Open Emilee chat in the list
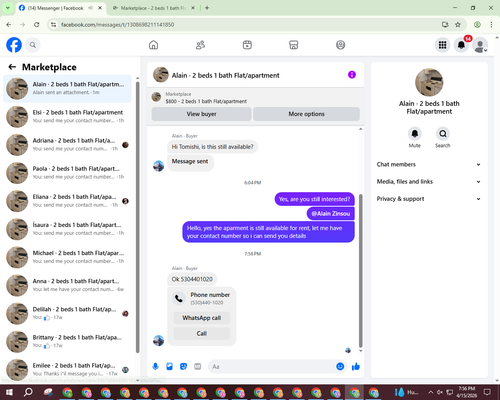This screenshot has height=400, width=500. click(68, 370)
